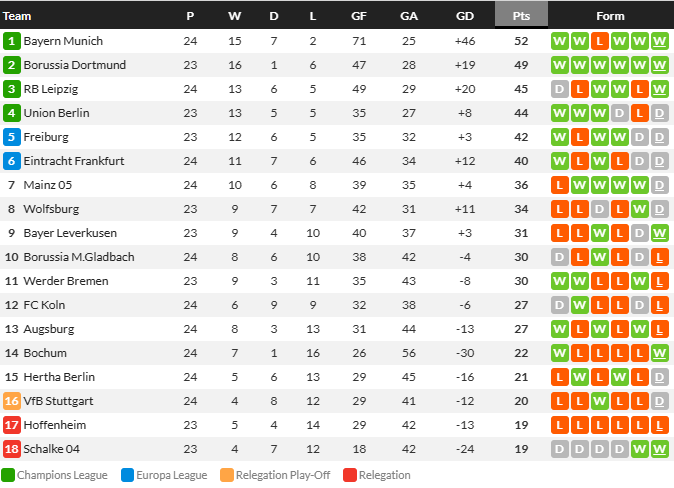Click the Team column header
This screenshot has height=488, width=674.
pos(17,16)
